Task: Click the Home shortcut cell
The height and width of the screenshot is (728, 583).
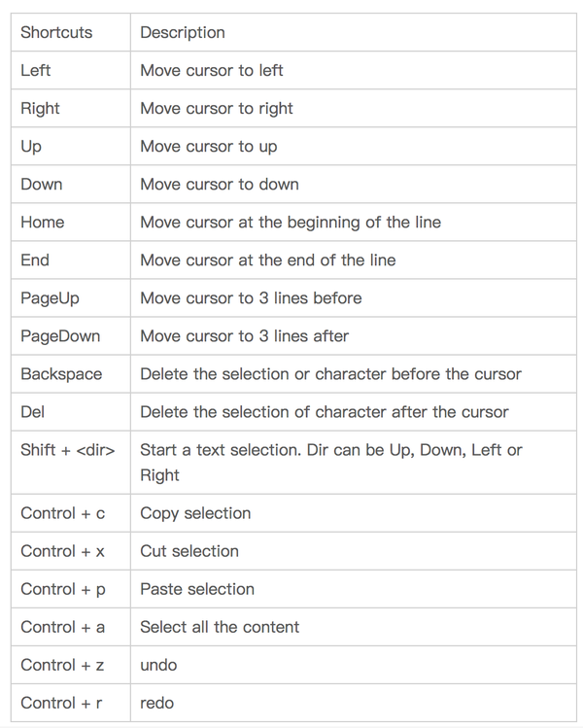Action: tap(43, 222)
